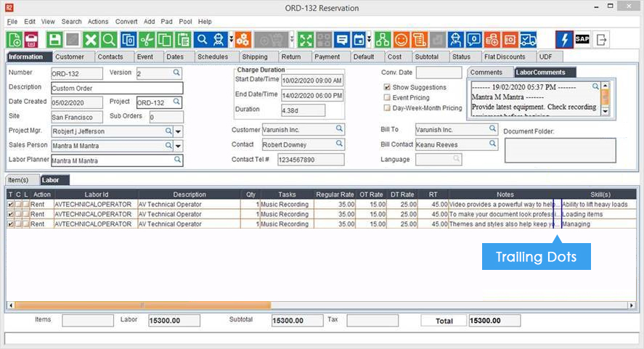Click the SAP toolbar icon
644x349 pixels.
(582, 39)
